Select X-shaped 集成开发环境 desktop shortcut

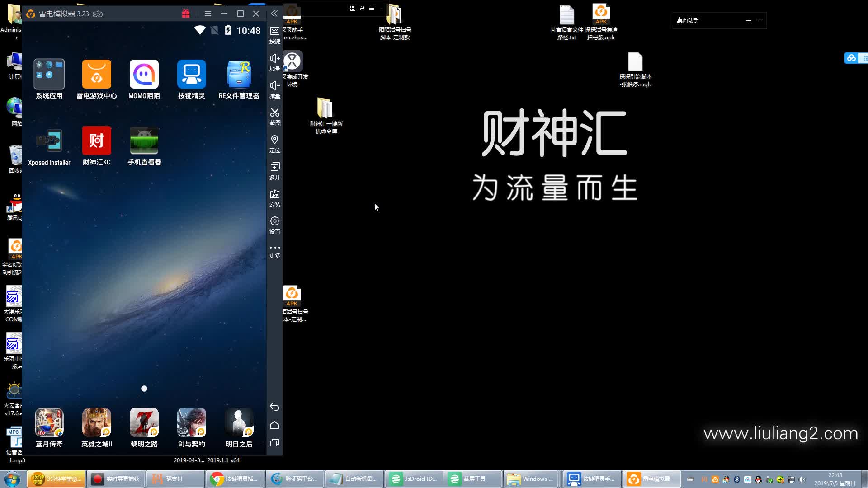pos(292,69)
